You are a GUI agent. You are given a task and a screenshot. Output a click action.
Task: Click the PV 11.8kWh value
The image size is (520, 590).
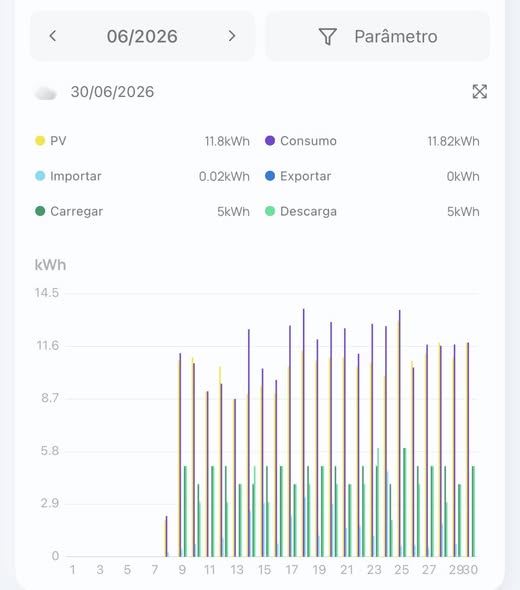click(x=227, y=141)
